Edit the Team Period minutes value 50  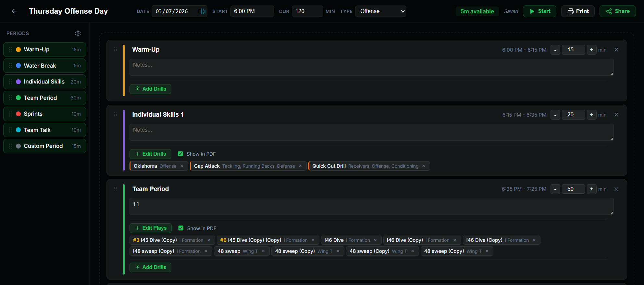[573, 189]
